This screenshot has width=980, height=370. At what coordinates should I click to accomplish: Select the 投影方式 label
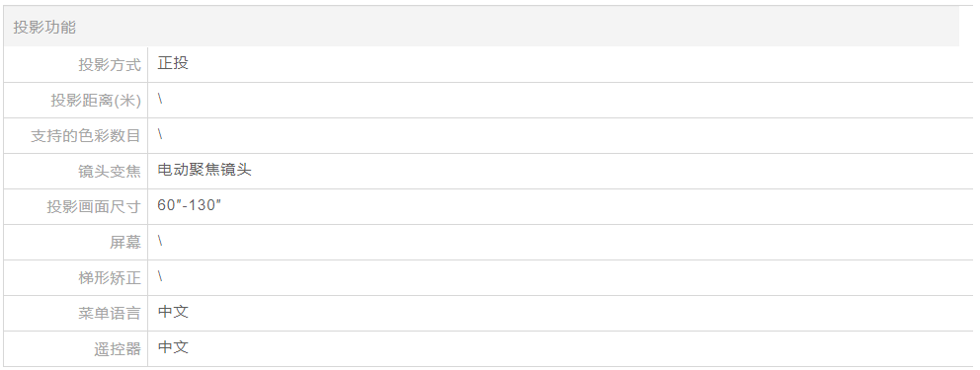click(110, 64)
